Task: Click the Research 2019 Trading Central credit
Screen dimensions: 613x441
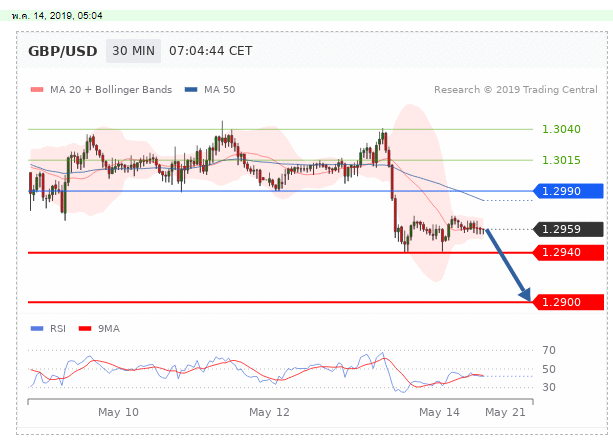Action: click(x=516, y=90)
